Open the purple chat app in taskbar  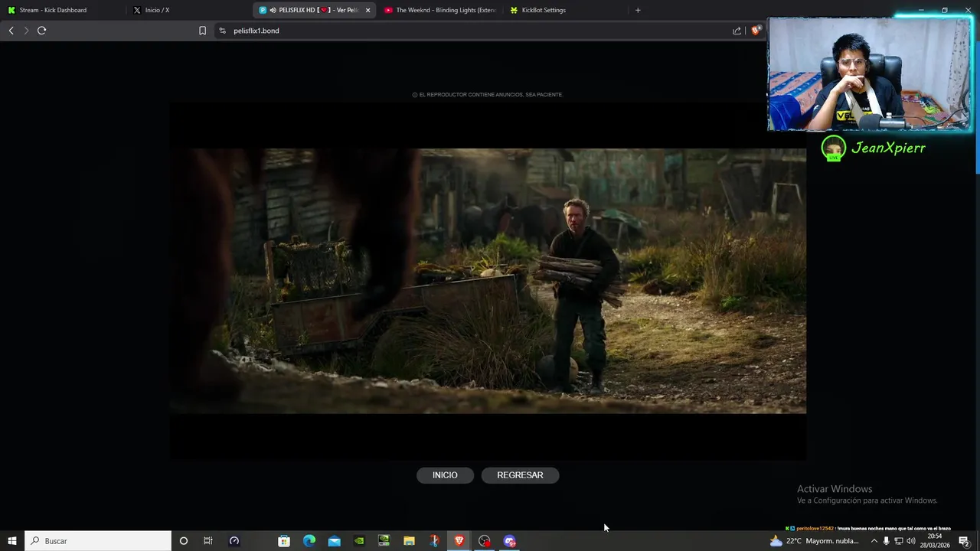pos(510,541)
